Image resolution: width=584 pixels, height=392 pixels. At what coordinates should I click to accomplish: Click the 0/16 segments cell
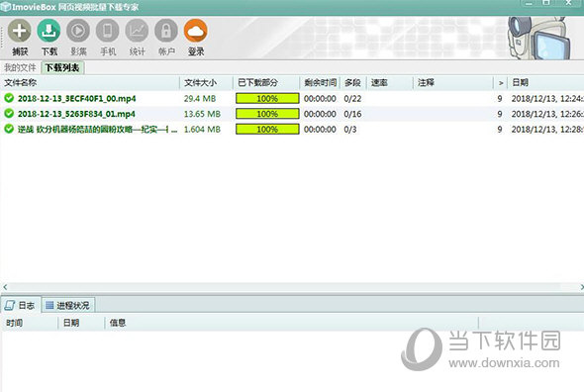click(x=352, y=114)
